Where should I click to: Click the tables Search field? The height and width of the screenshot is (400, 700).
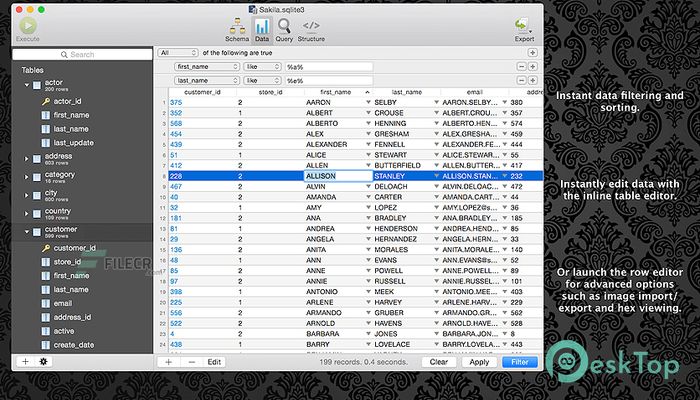coord(83,54)
